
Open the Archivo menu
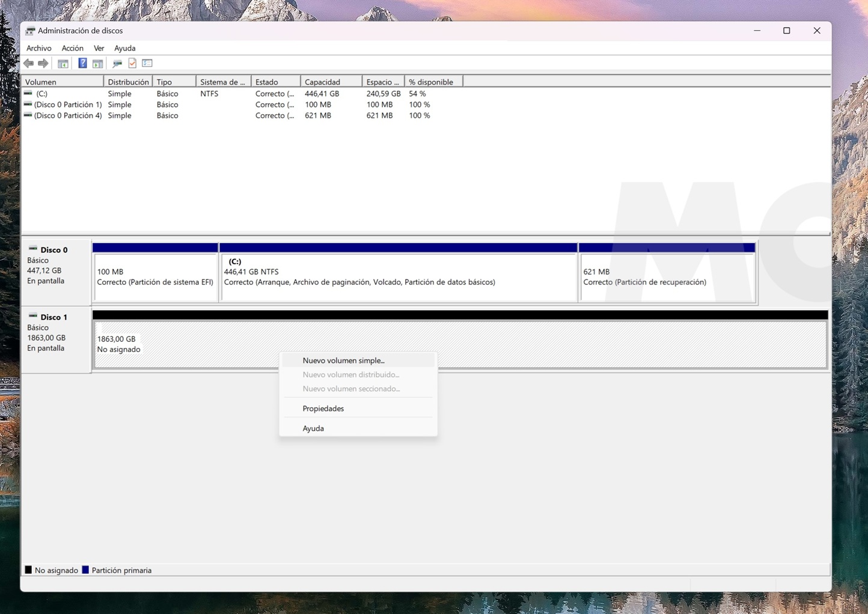(x=39, y=48)
